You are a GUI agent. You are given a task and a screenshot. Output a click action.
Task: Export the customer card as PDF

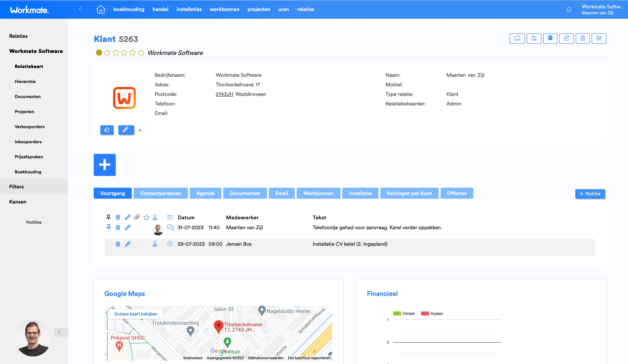click(x=534, y=38)
